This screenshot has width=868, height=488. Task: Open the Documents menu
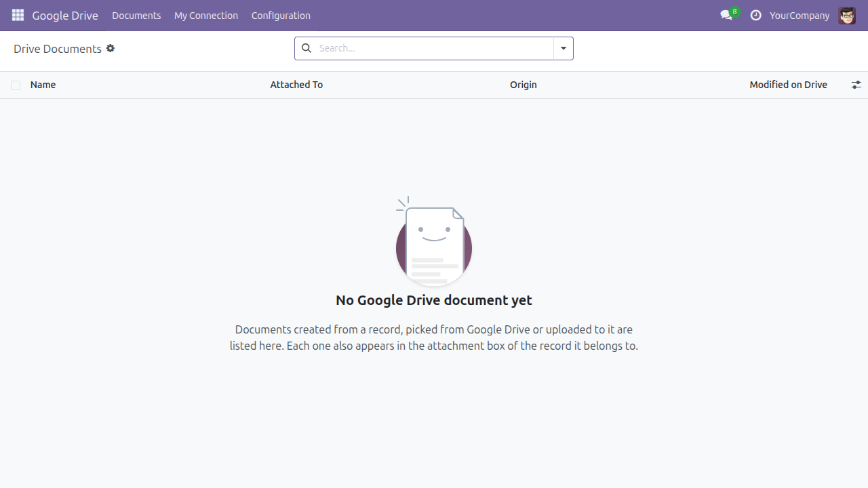(x=136, y=15)
